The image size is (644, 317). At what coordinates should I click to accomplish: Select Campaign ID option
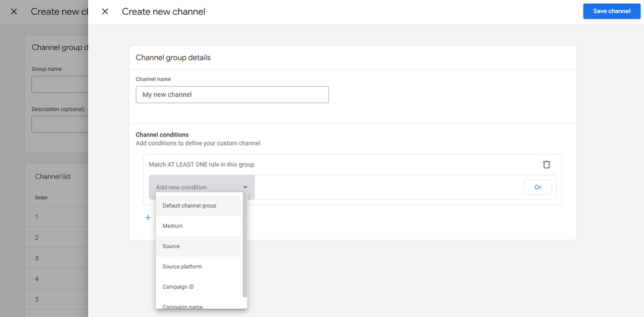coord(198,287)
